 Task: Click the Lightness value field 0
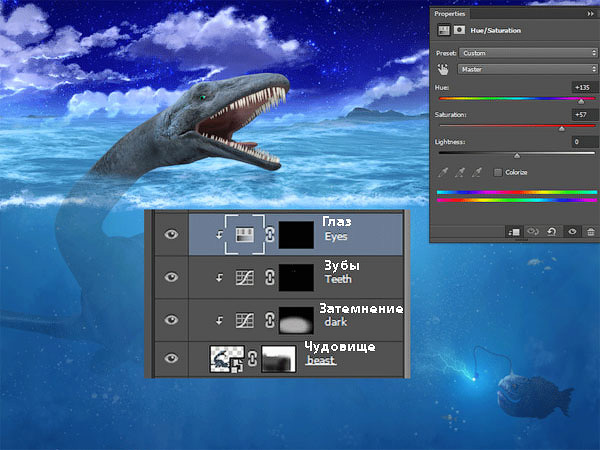584,142
